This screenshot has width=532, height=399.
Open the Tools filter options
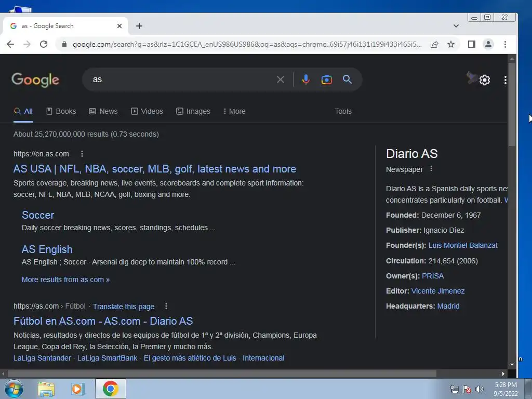[343, 111]
